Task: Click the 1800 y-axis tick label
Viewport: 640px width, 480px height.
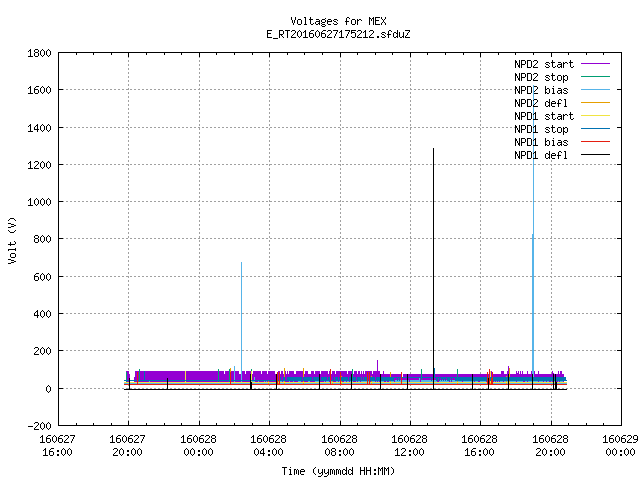Action: (x=39, y=53)
